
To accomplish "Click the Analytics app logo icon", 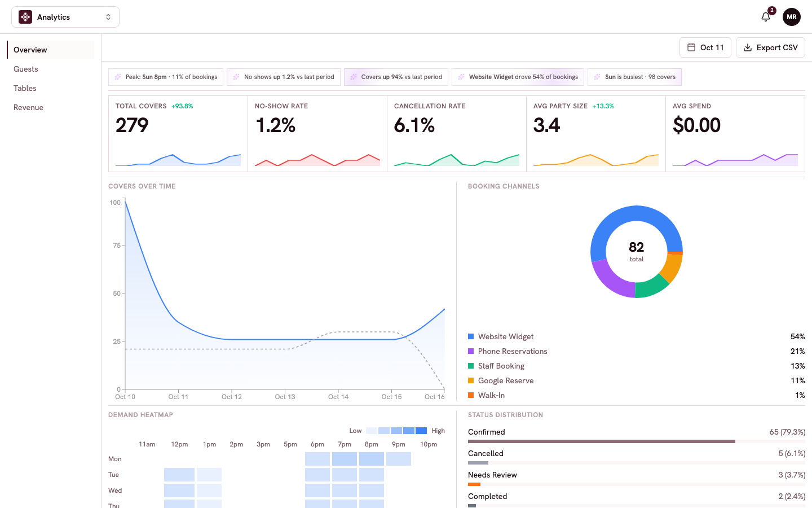I will [x=25, y=17].
